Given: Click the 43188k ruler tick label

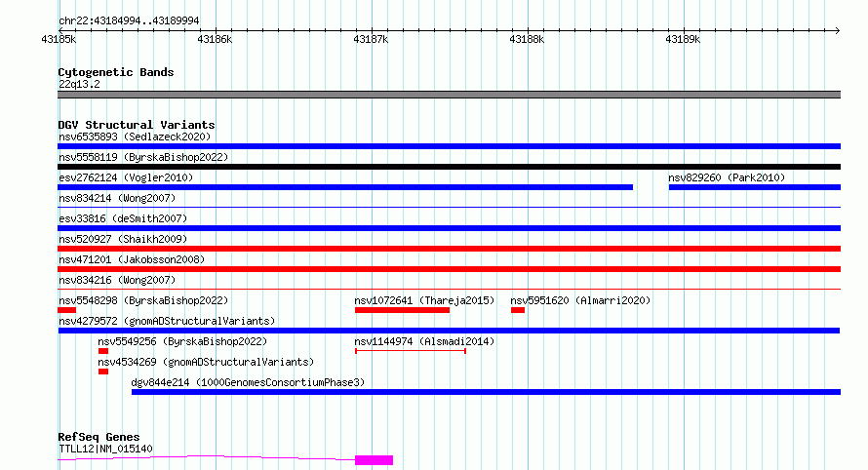Looking at the screenshot, I should [527, 39].
